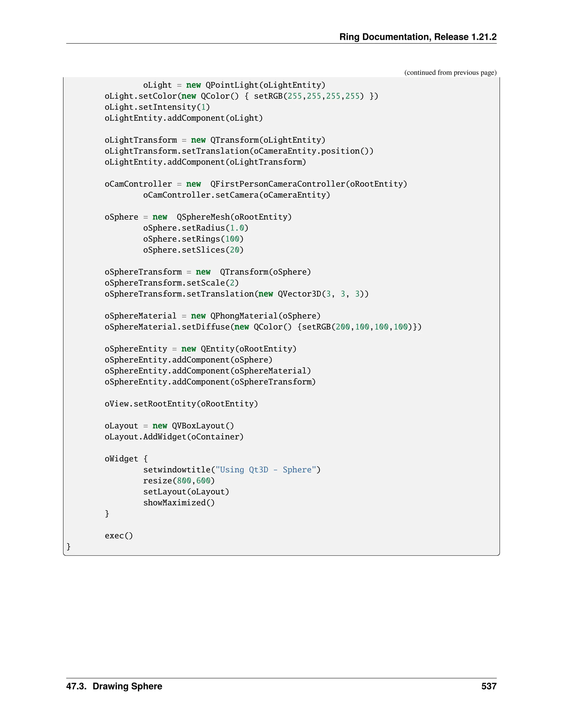Viewport: 563px width, 728px height.
Task: Click the 'Ring Documentation, Release 1.21.2' header
Action: (x=418, y=37)
